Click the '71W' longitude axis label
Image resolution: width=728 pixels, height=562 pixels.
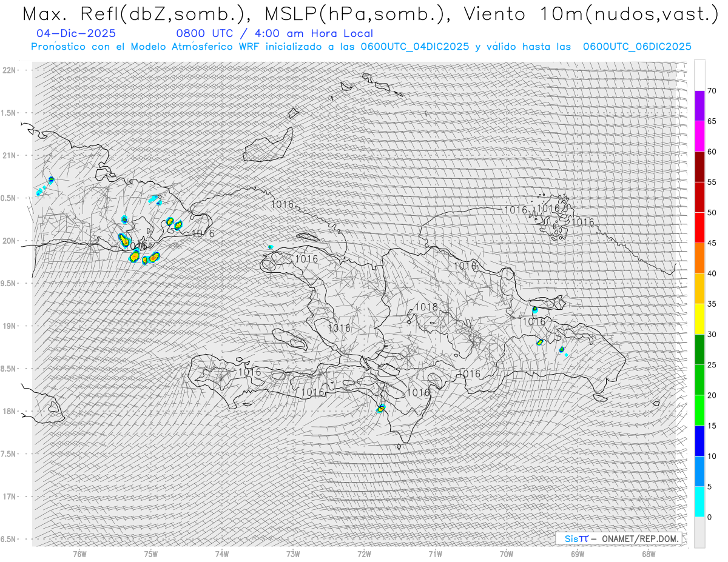[x=435, y=554]
